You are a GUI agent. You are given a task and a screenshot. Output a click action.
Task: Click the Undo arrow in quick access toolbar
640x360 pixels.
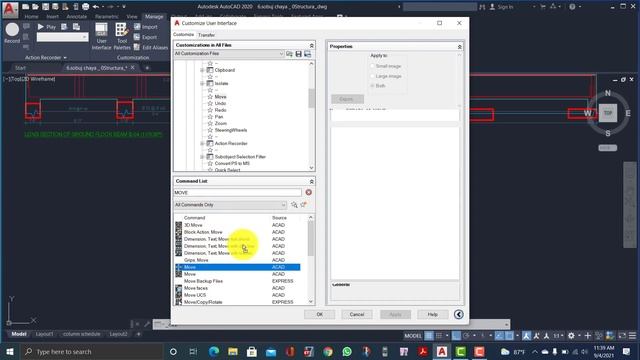click(96, 7)
